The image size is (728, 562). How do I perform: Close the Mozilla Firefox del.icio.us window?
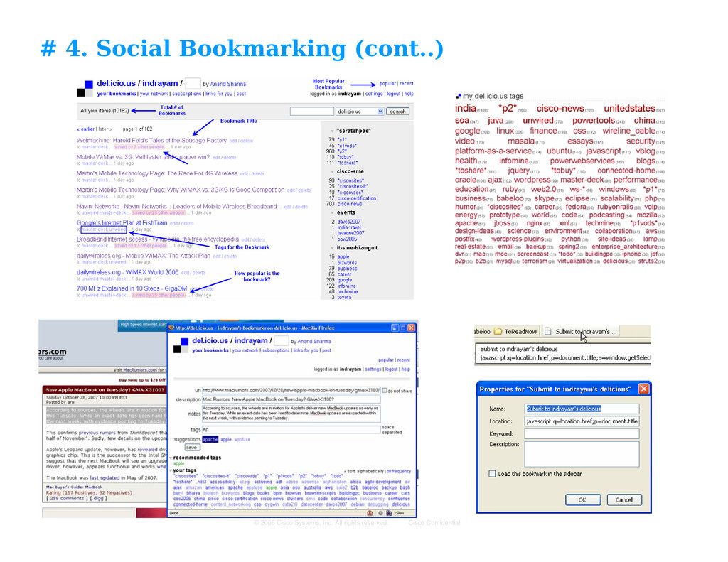coord(412,328)
